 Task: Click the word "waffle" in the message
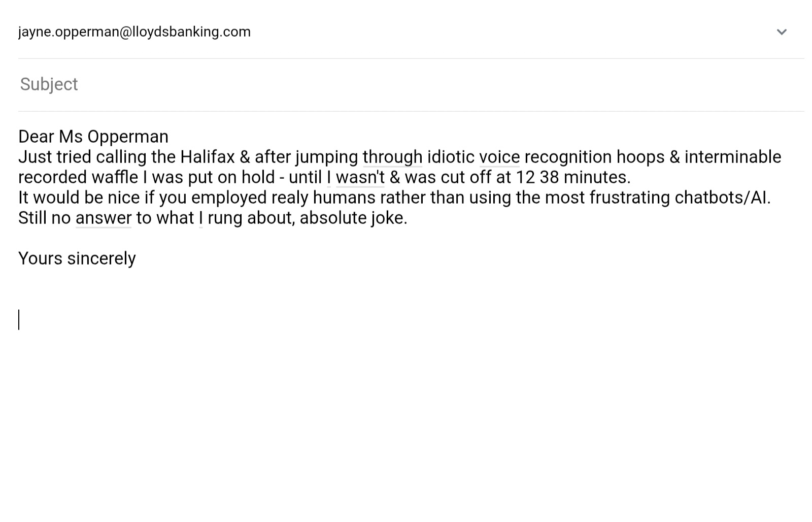point(115,177)
